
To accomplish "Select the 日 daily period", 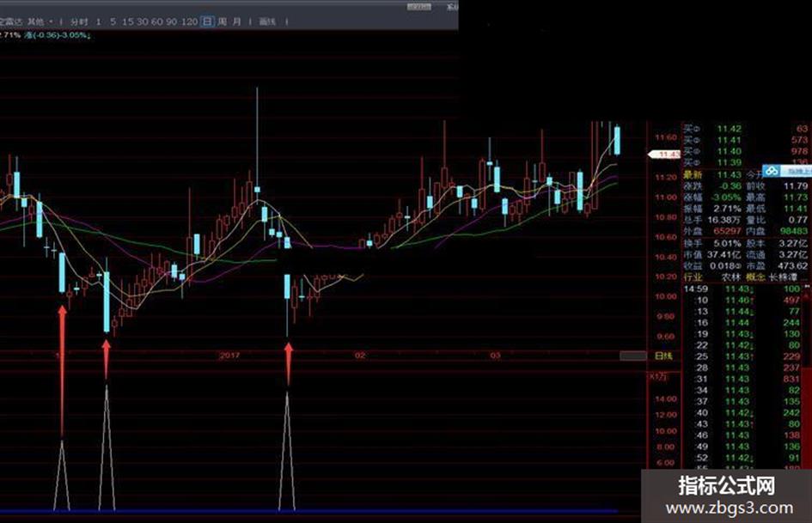I will coord(207,21).
